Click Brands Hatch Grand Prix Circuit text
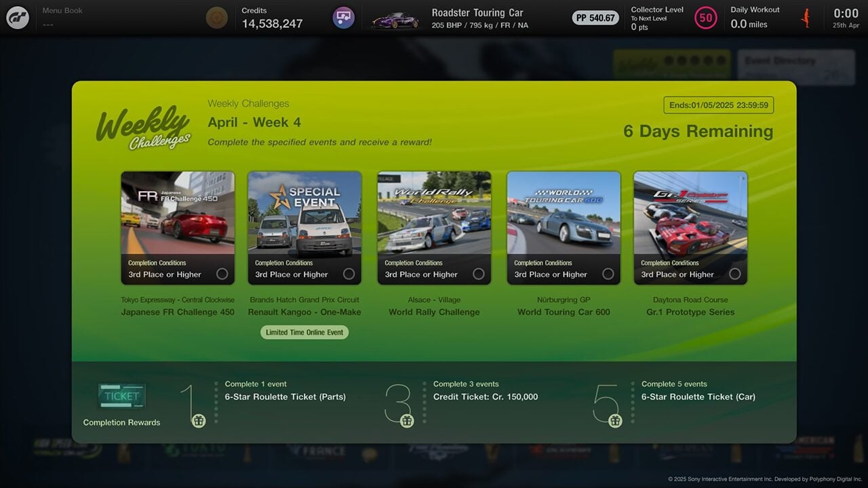Viewport: 868px width, 488px height. 304,300
